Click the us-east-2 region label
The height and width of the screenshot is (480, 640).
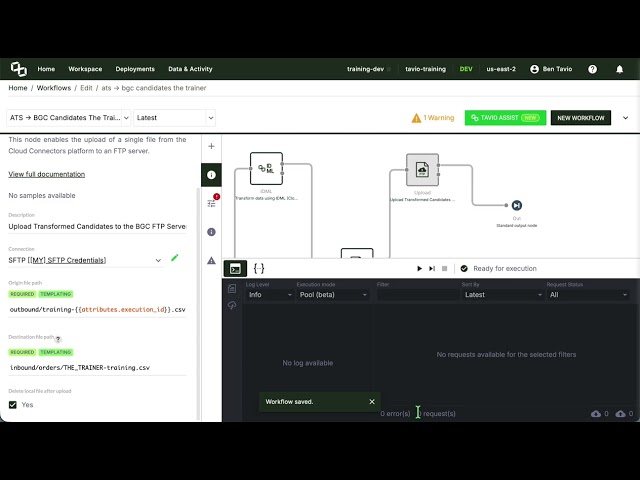tap(501, 69)
